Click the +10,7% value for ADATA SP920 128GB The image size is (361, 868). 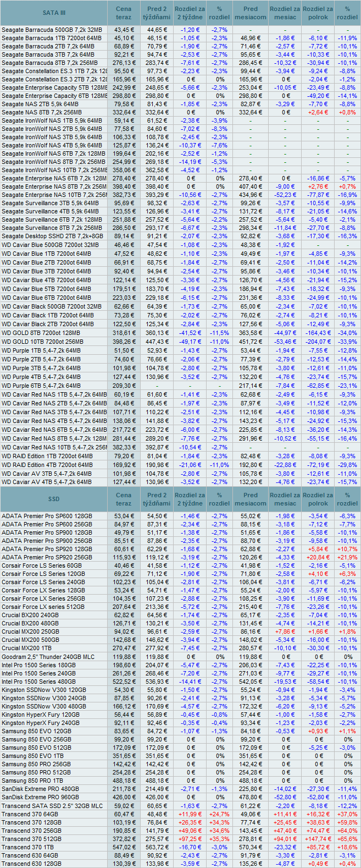[x=347, y=549]
